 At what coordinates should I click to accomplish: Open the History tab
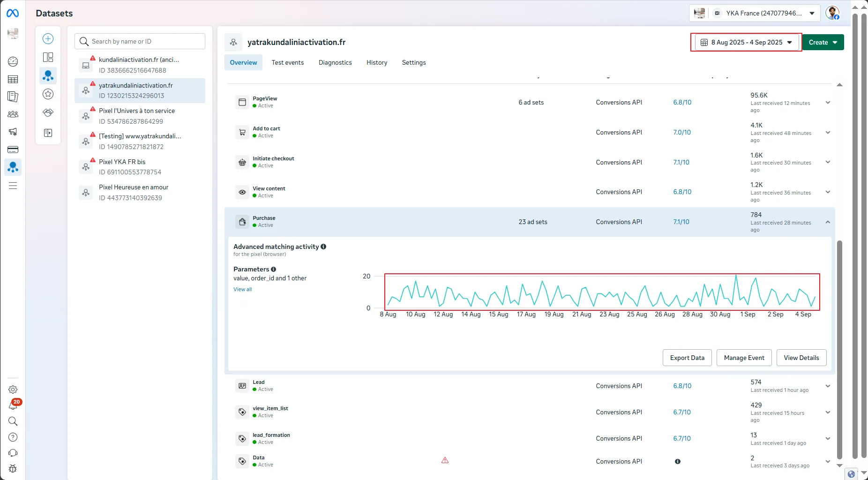coord(377,62)
